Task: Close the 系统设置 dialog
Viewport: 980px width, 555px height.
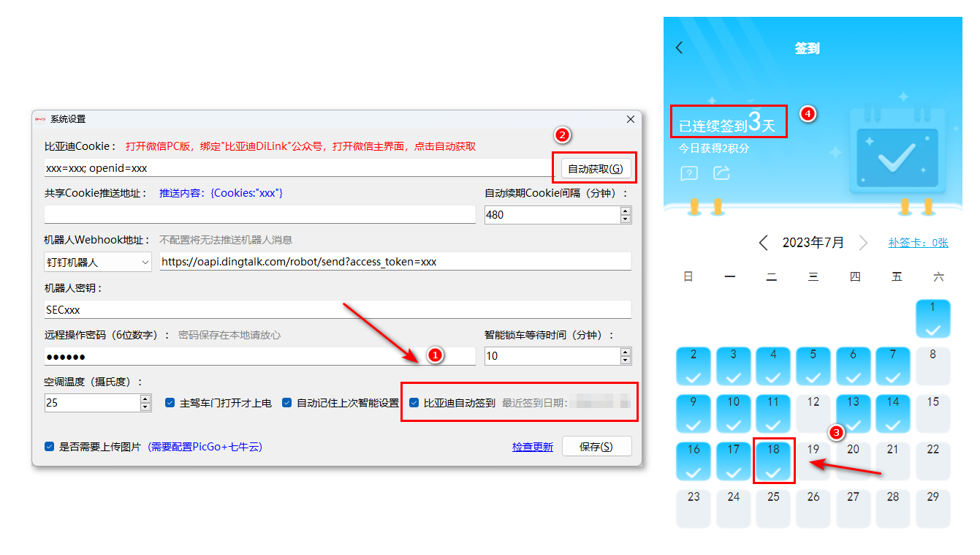Action: [x=631, y=119]
